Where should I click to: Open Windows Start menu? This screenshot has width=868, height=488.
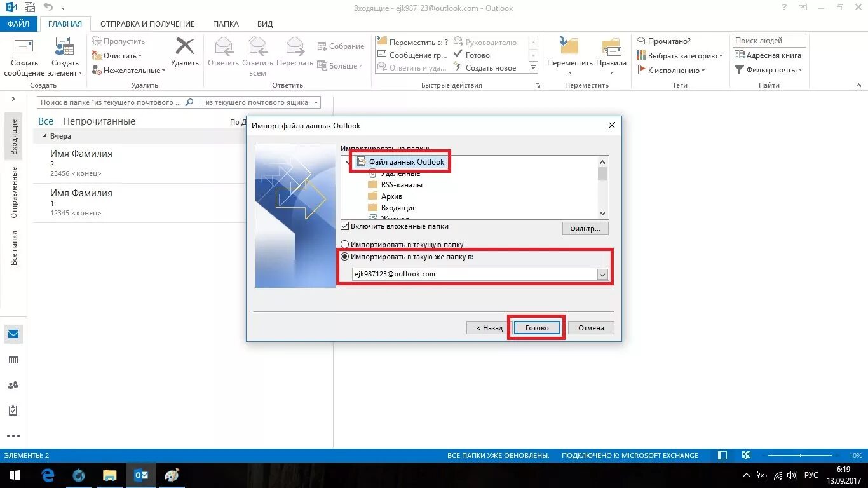[x=15, y=475]
